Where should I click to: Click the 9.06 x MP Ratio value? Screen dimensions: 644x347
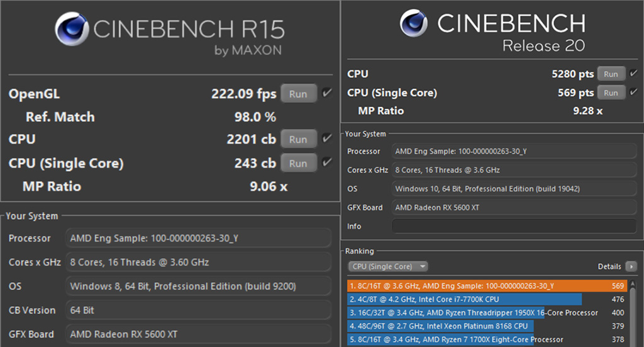tap(269, 186)
